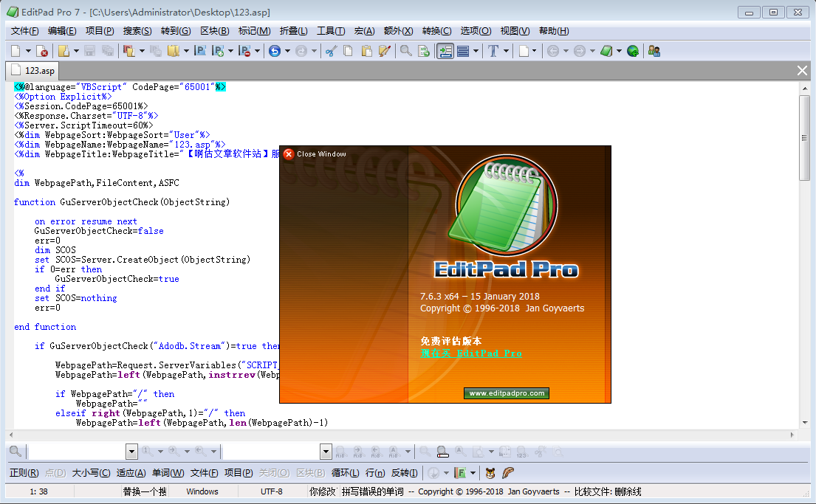Click the search history F book icon
The width and height of the screenshot is (816, 504).
coord(460,473)
